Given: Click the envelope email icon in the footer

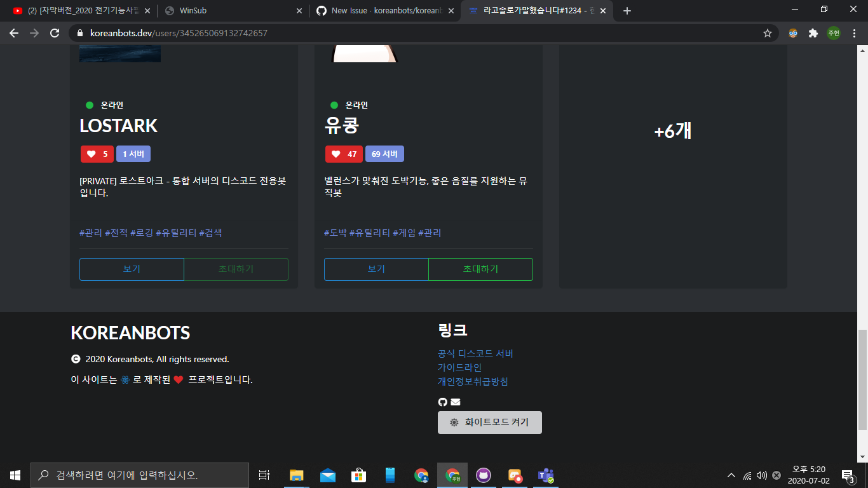Looking at the screenshot, I should point(454,402).
